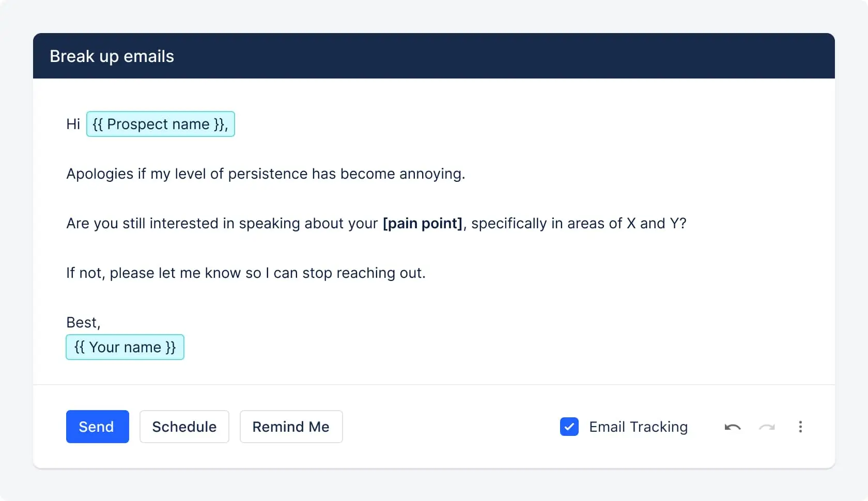Image resolution: width=868 pixels, height=501 pixels.
Task: Open the three-dot more options menu
Action: coord(800,427)
